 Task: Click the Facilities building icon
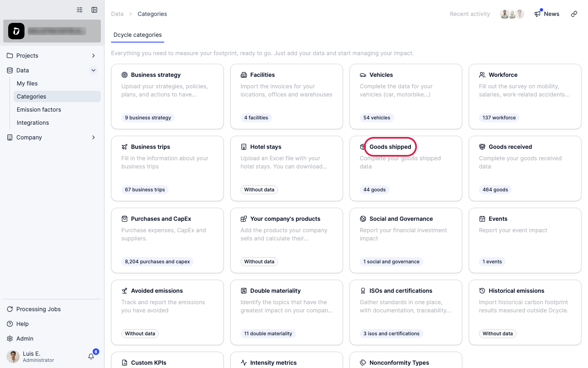click(x=244, y=75)
